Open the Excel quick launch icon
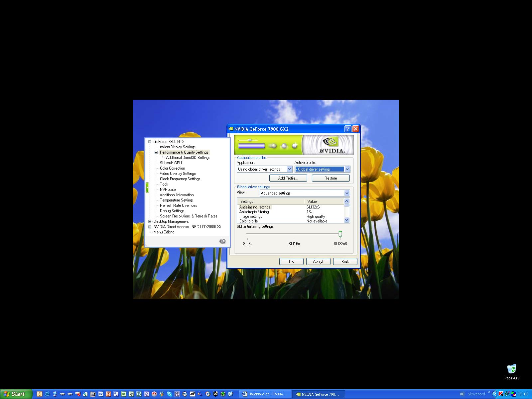 pyautogui.click(x=123, y=394)
